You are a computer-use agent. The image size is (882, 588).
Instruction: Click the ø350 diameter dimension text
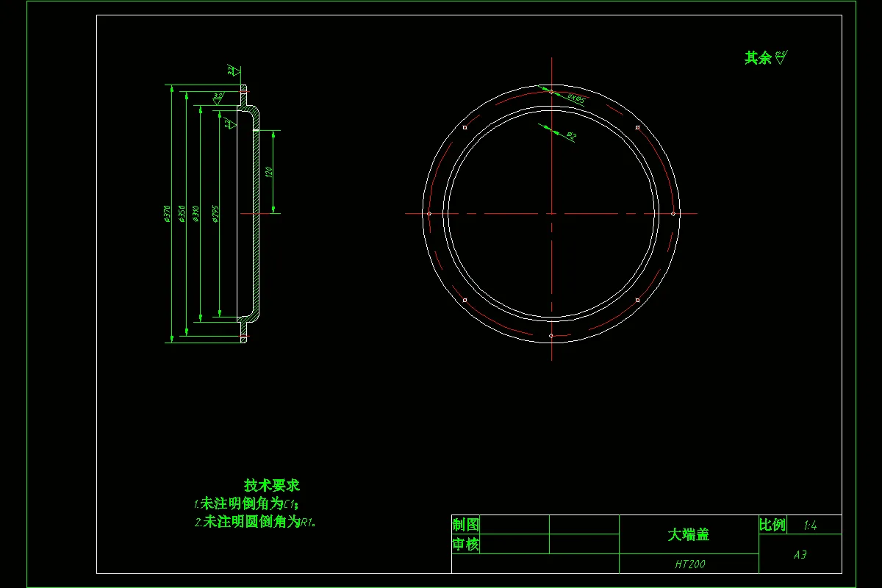(182, 213)
